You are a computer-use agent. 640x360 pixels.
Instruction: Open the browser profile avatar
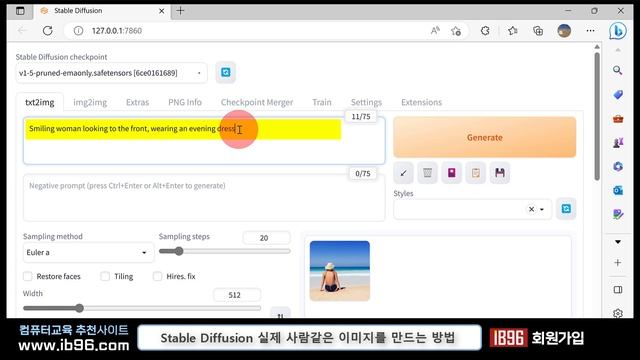(564, 31)
